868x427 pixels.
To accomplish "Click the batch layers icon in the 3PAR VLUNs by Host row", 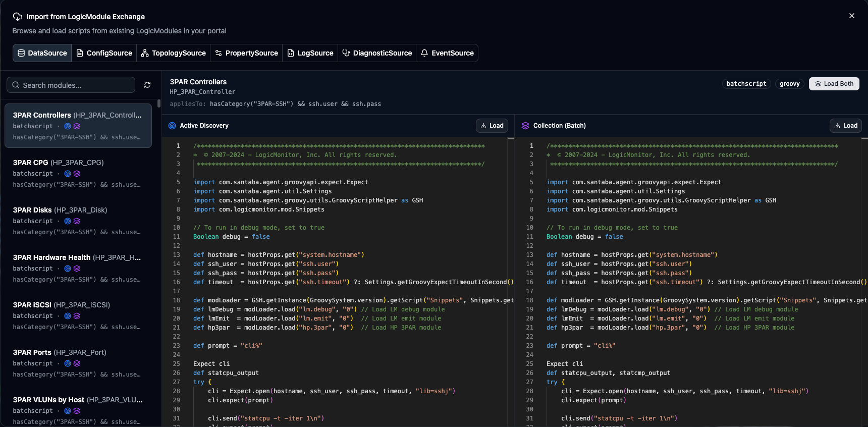I will click(77, 411).
